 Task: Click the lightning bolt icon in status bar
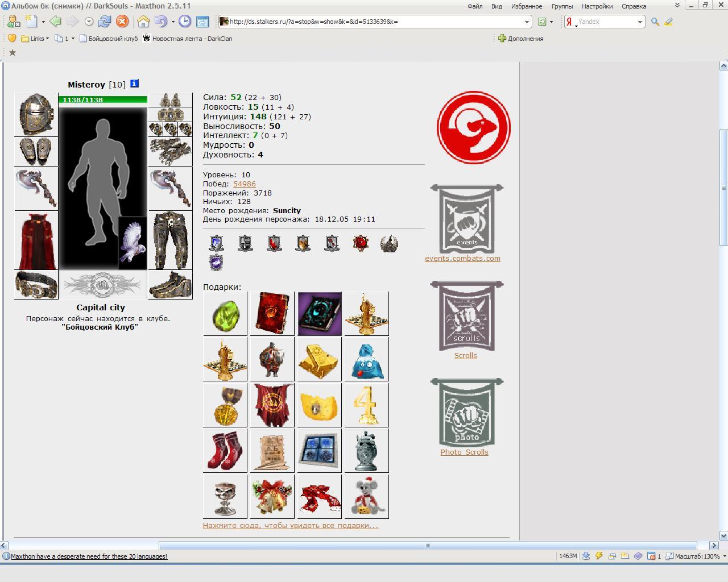pyautogui.click(x=599, y=556)
